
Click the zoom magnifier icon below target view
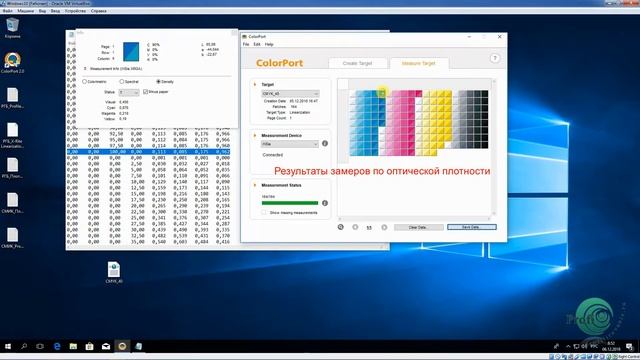coord(341,227)
